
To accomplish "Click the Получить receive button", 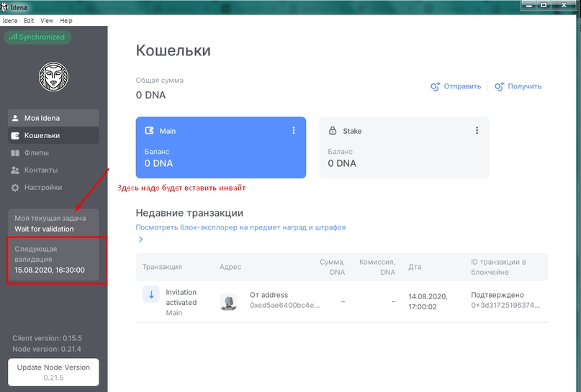I will [x=518, y=86].
